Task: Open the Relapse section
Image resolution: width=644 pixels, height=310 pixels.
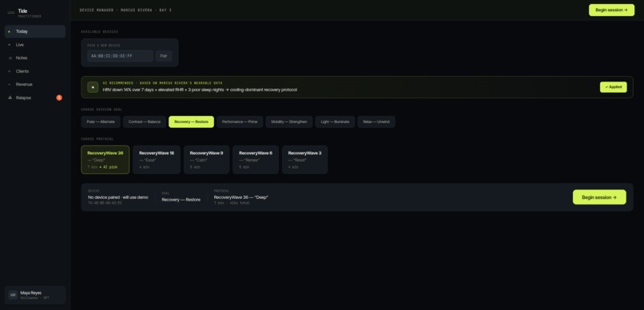Action: [x=35, y=97]
